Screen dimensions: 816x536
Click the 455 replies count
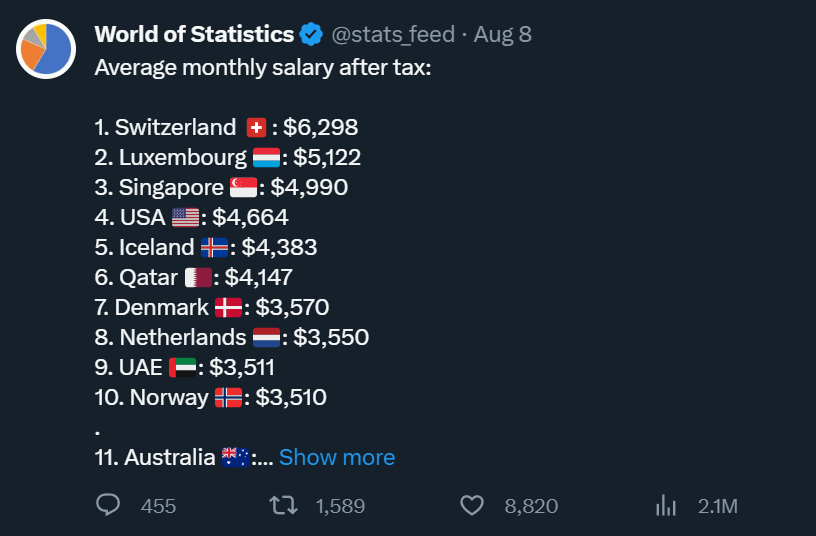pyautogui.click(x=158, y=506)
